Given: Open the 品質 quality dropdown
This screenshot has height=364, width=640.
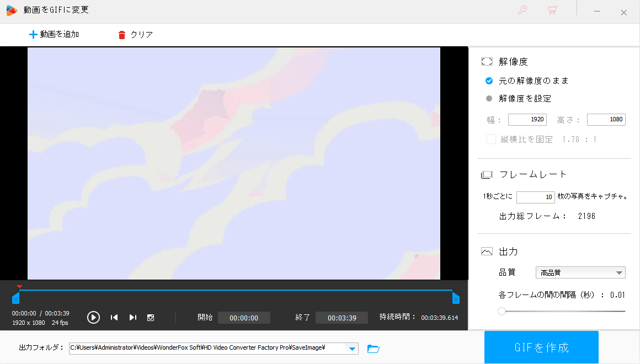Looking at the screenshot, I should point(580,272).
